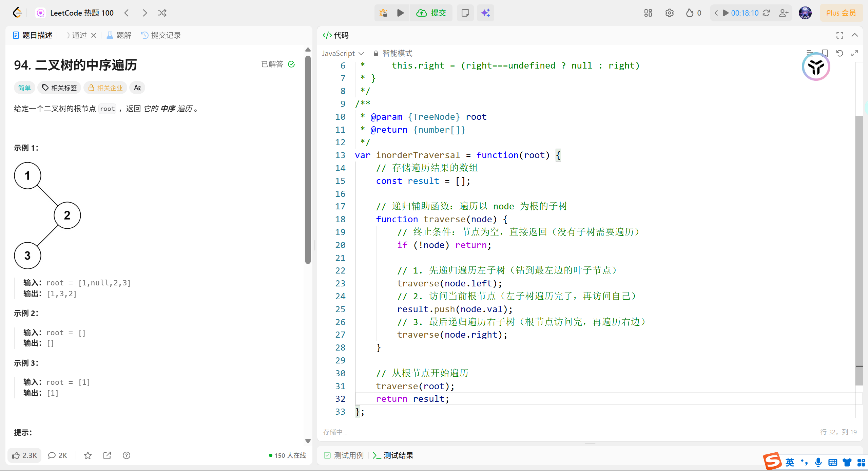Toggle translation language icon
This screenshot has height=471, width=868.
tap(137, 88)
